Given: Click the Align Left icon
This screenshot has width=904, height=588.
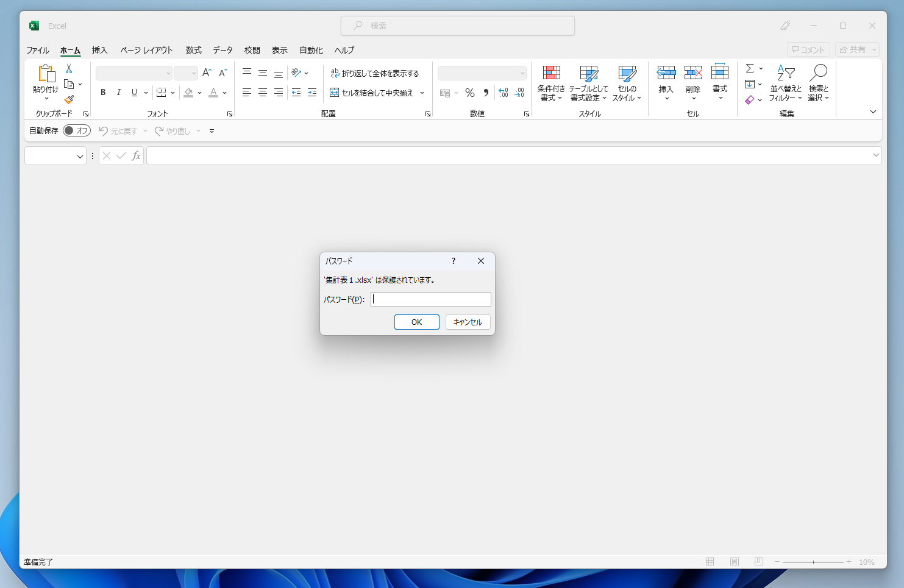Looking at the screenshot, I should 247,93.
